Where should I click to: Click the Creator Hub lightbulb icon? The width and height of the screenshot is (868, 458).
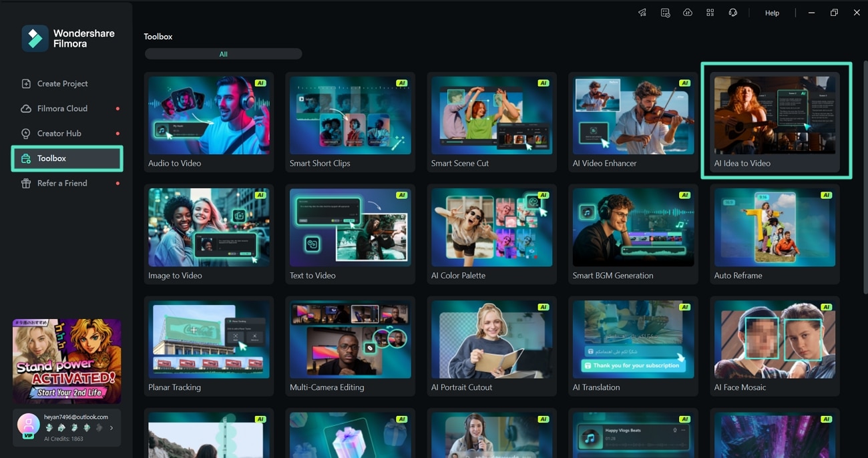pos(26,134)
